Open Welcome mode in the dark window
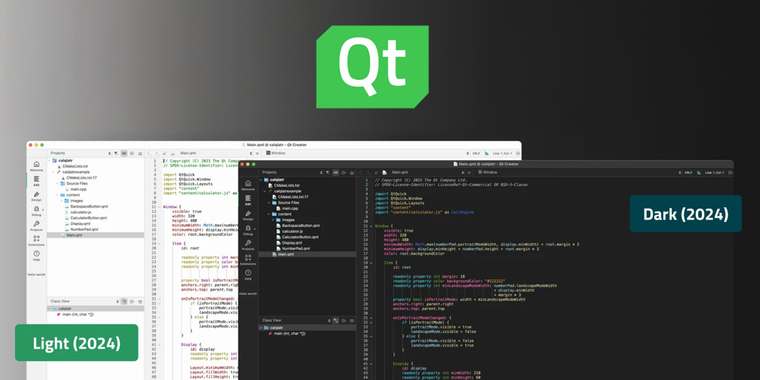760x380 pixels. tap(248, 185)
